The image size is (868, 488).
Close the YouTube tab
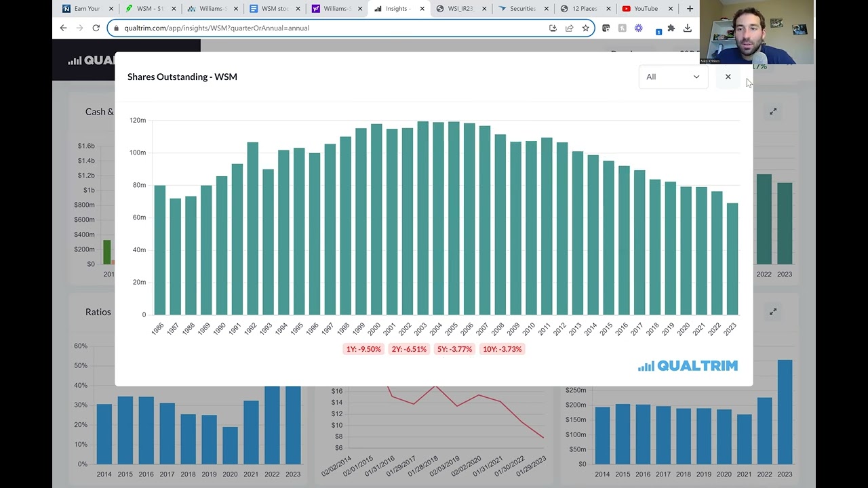coord(671,9)
